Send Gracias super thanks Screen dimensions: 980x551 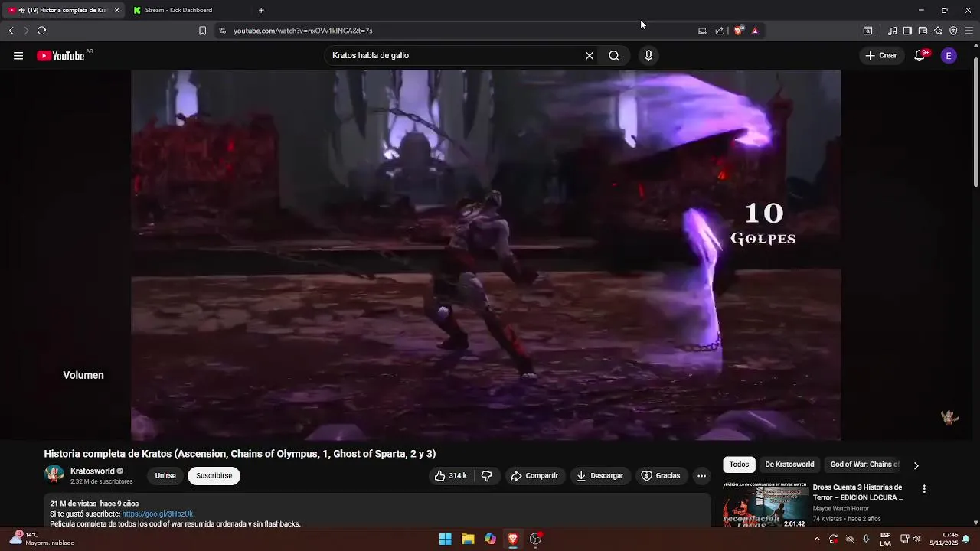coord(661,476)
